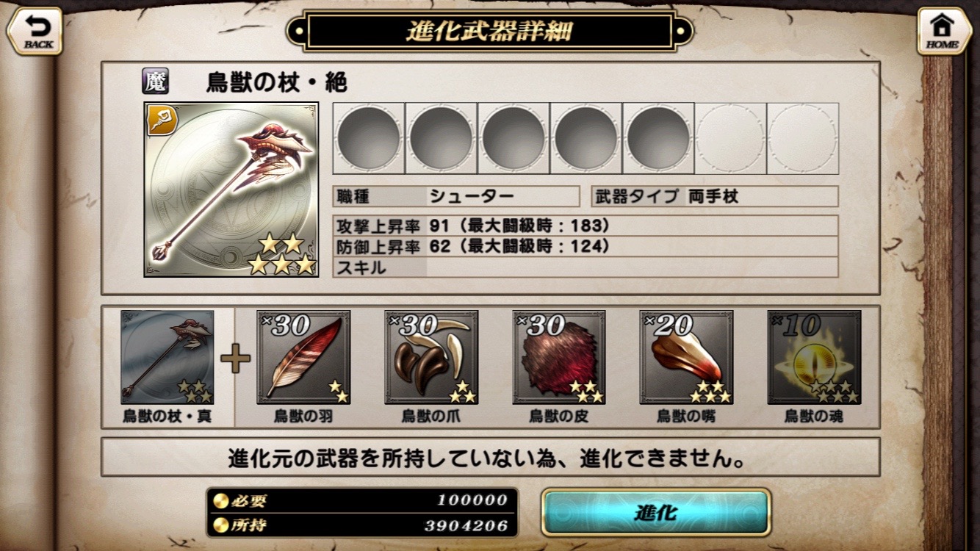Tap the 進化武器詳細 title banner

coord(490,32)
